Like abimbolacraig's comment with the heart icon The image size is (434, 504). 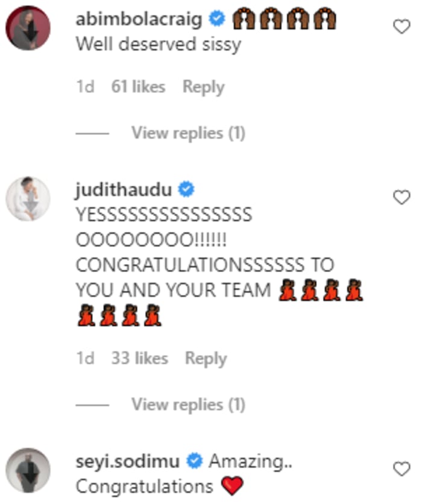(401, 27)
